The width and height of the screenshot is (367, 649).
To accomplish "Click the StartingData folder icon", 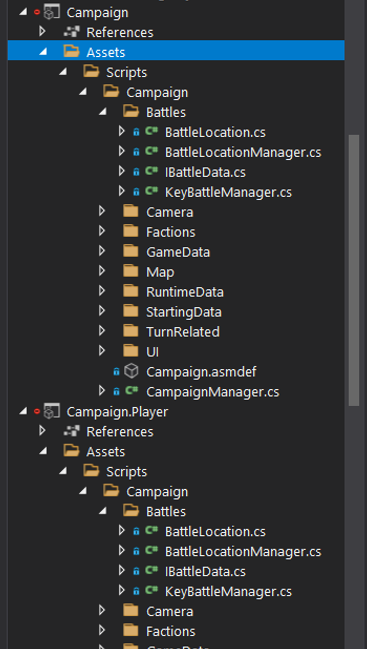I will click(x=131, y=311).
